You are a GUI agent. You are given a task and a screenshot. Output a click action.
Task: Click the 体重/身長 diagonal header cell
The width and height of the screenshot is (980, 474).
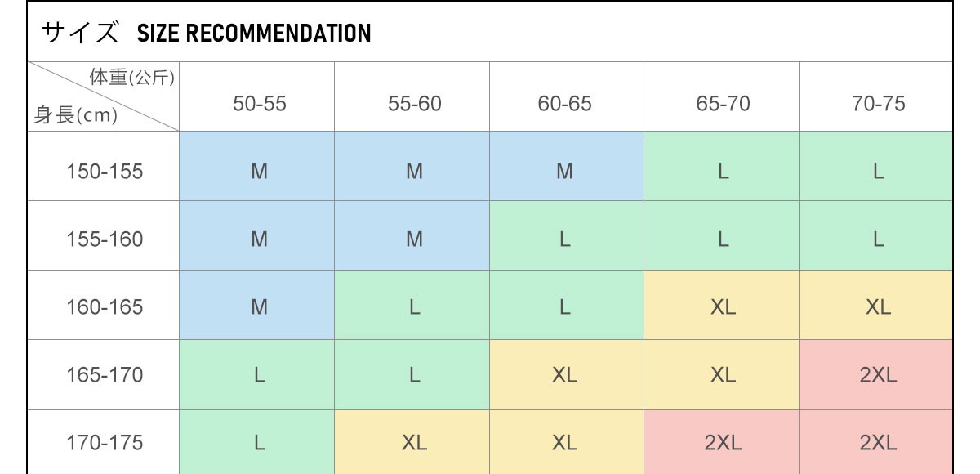(104, 96)
